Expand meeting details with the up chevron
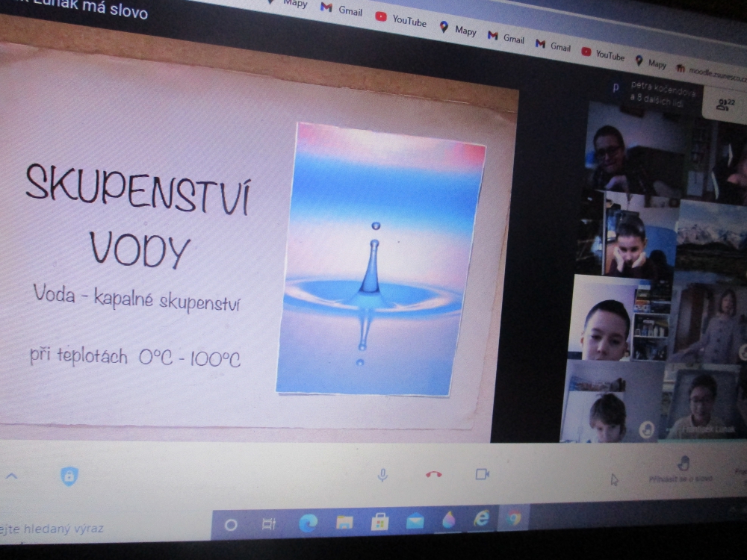The height and width of the screenshot is (560, 747). click(11, 475)
